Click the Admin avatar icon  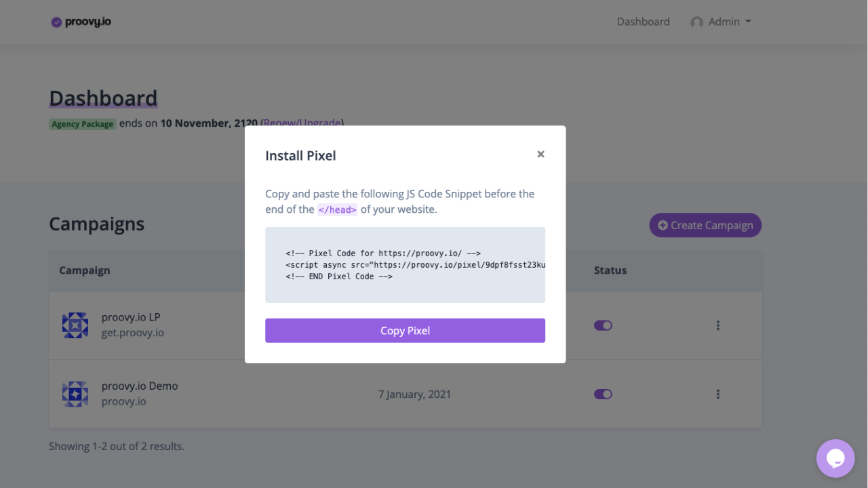click(x=696, y=22)
